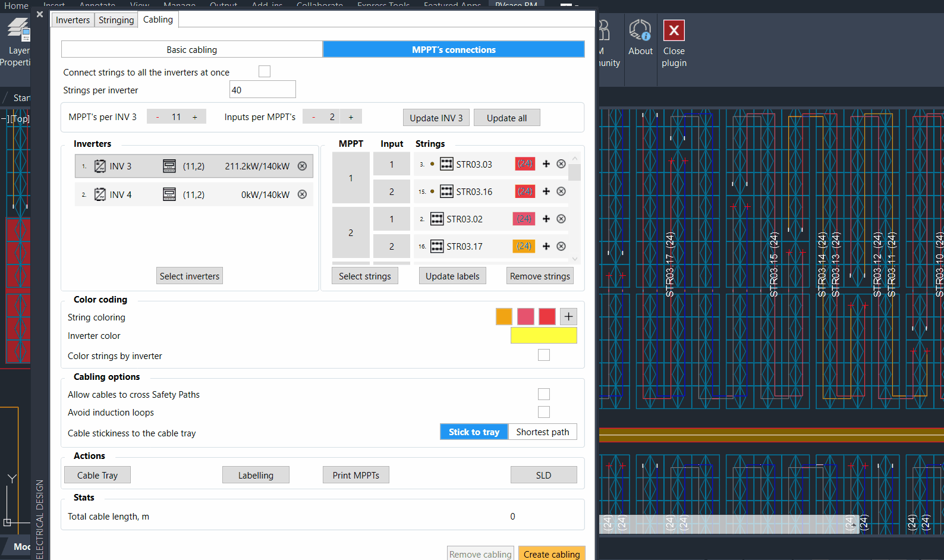Remove INV 3 using its circled X icon

tap(302, 166)
